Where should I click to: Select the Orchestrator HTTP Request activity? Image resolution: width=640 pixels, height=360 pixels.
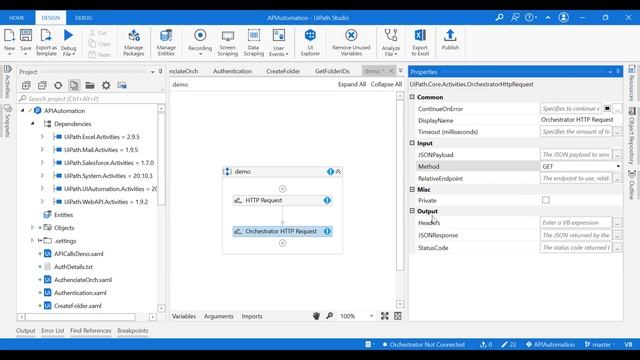[282, 231]
